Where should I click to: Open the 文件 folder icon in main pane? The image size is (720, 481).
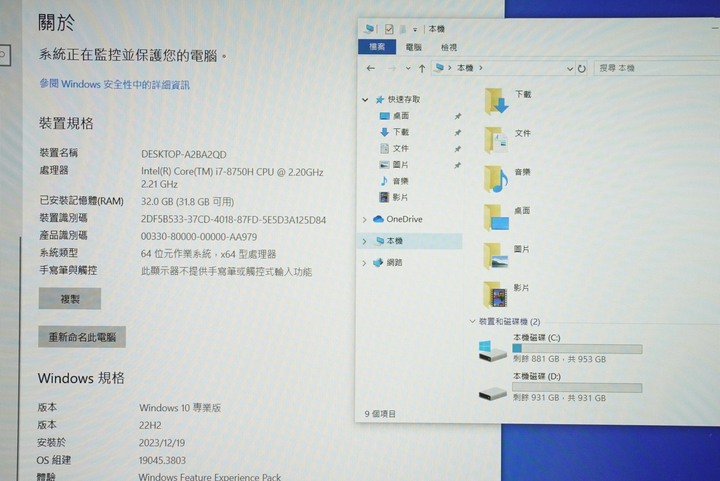pos(496,140)
